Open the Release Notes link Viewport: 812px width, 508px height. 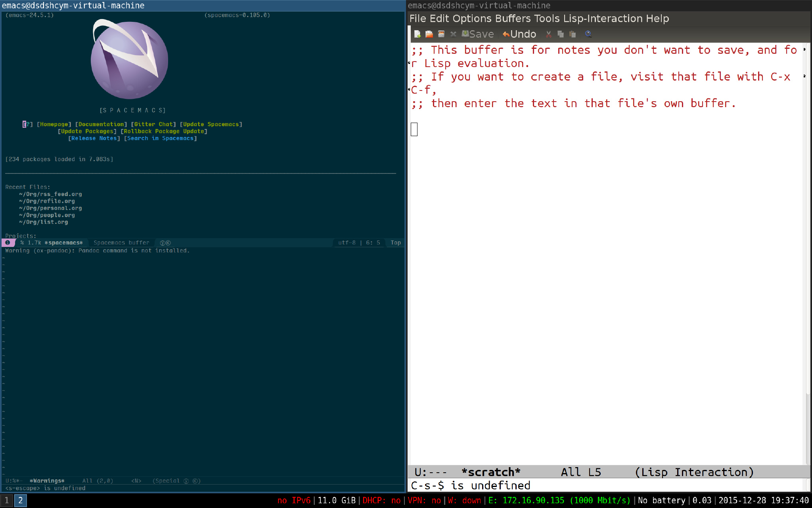click(x=94, y=138)
